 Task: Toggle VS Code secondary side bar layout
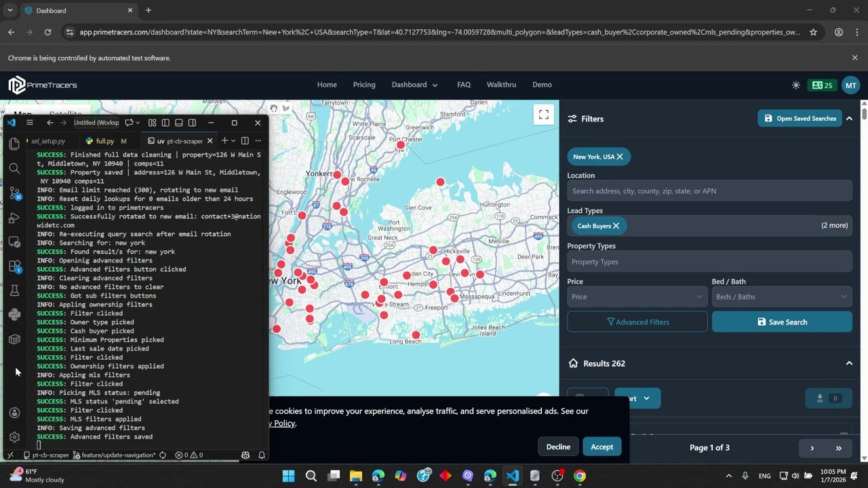pyautogui.click(x=192, y=123)
